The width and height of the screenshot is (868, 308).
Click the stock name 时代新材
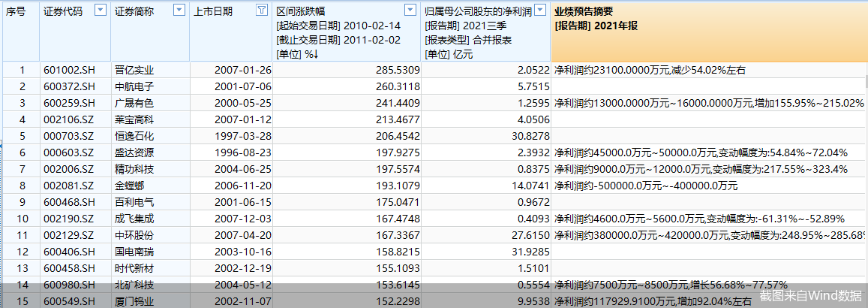click(134, 268)
